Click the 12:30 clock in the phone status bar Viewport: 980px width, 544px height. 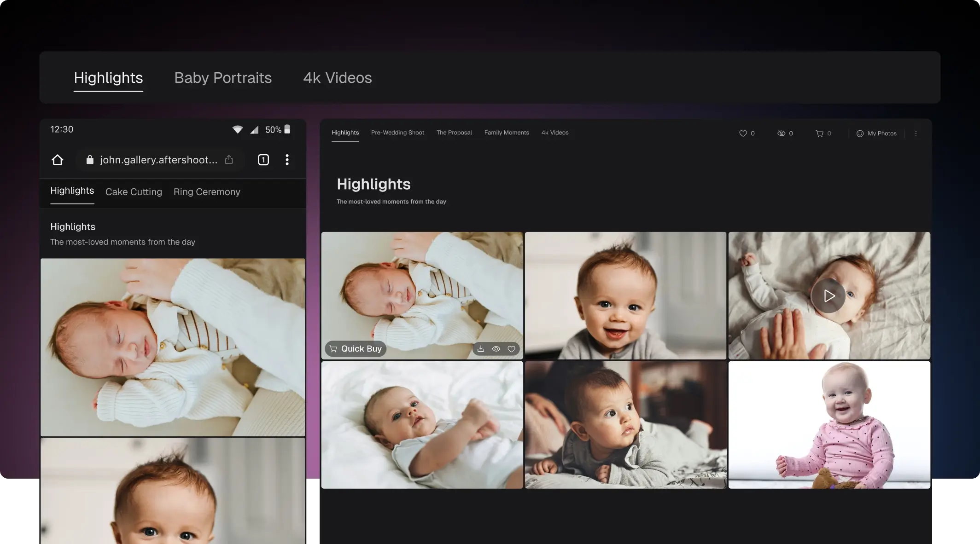62,129
